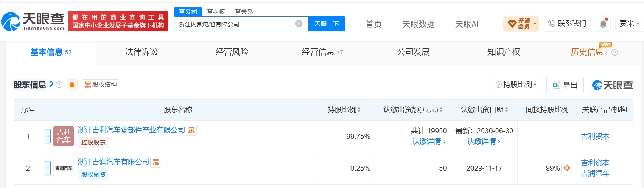Switch to the 经营信息 tab
This screenshot has width=644, height=188.
click(x=322, y=52)
